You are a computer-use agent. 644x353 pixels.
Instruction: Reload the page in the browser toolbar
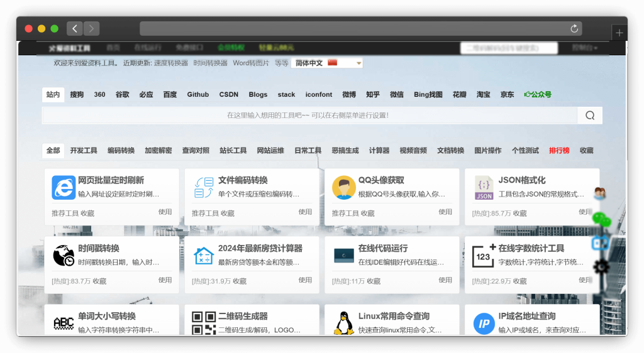point(574,28)
